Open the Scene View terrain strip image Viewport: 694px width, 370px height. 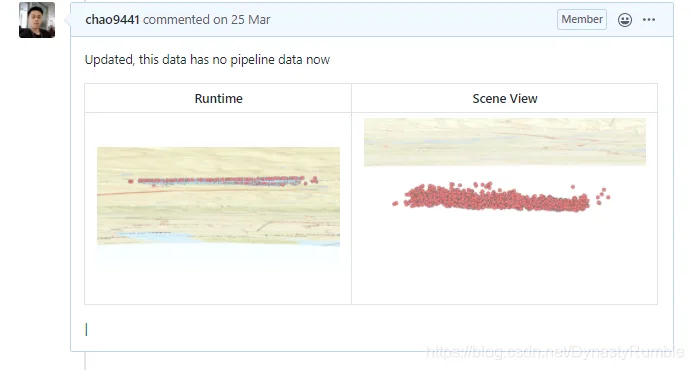pyautogui.click(x=505, y=142)
